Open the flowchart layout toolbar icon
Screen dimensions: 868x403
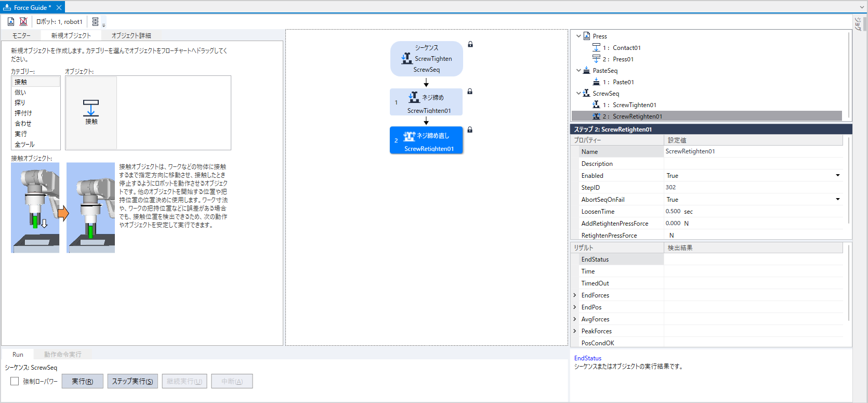[96, 22]
